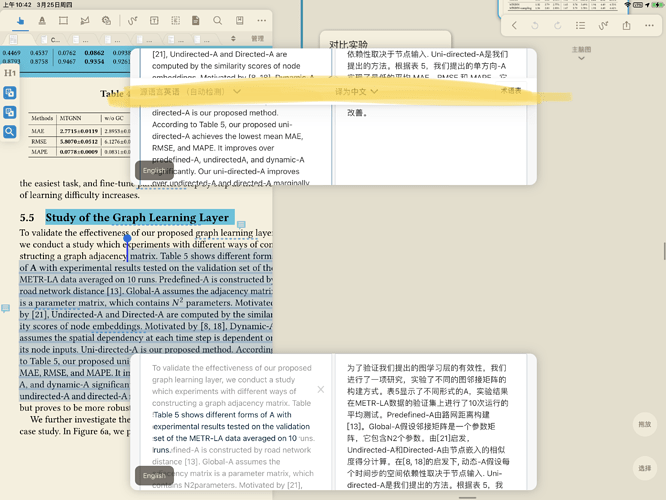Click the 管理 manage tabs button
Image resolution: width=666 pixels, height=500 pixels.
pos(257,39)
